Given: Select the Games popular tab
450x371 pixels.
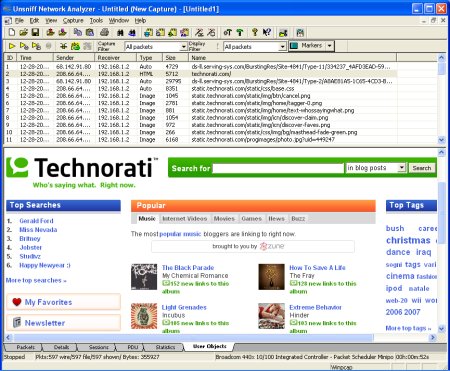Looking at the screenshot, I should pyautogui.click(x=251, y=219).
